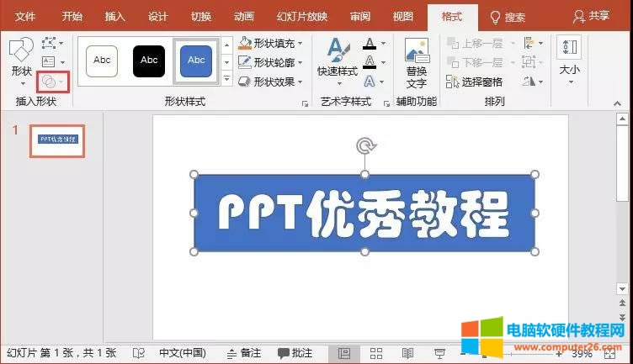Toggle the 批注 comments pane
Screen dimensions: 633x364
295,354
